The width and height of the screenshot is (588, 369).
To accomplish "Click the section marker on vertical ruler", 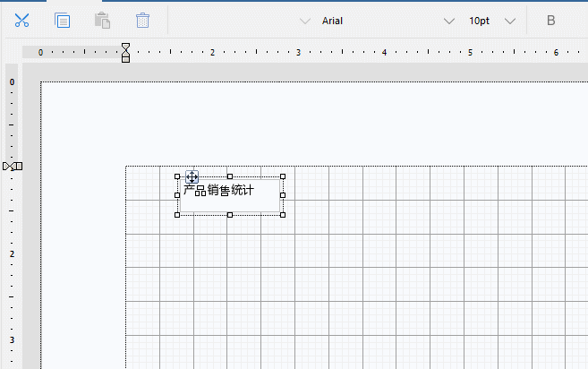I will pos(13,166).
